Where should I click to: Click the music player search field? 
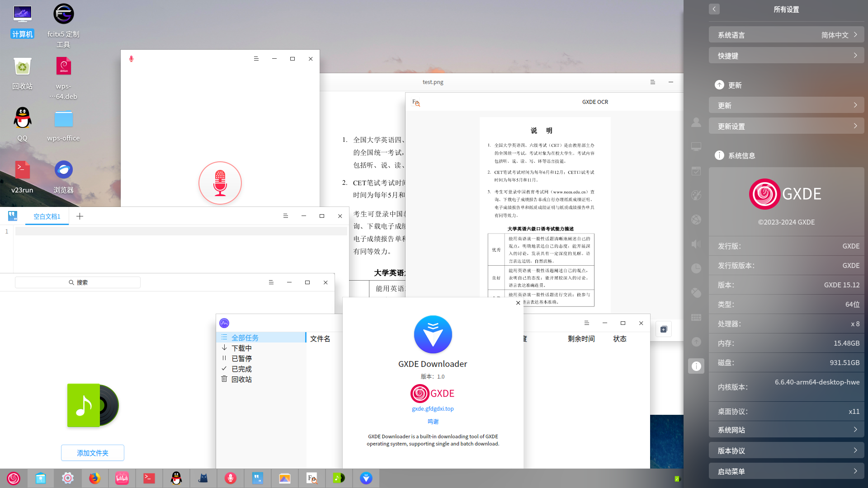click(78, 282)
